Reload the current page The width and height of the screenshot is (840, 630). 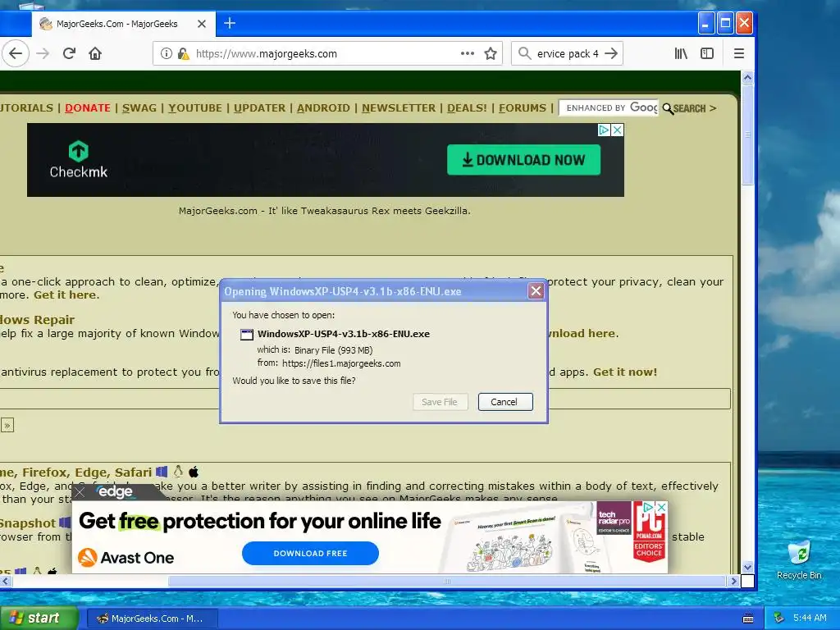point(69,53)
